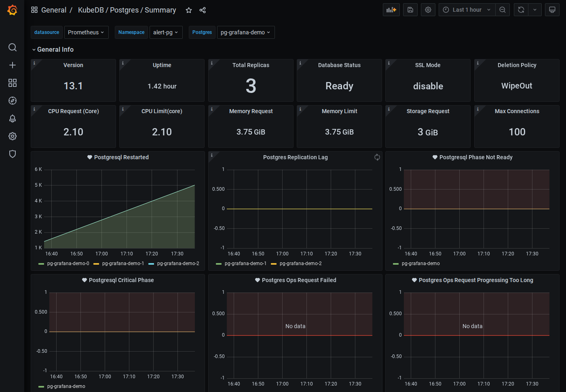
Task: Share the dashboard via share icon
Action: [203, 10]
